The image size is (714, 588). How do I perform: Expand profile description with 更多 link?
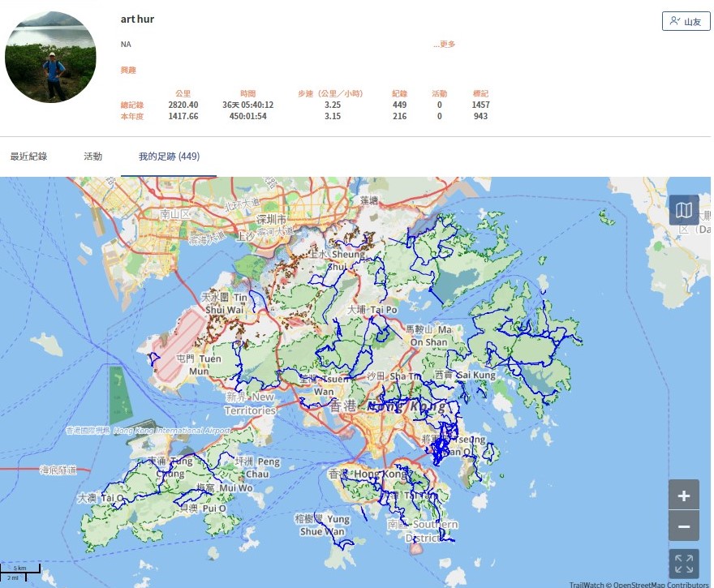click(444, 45)
